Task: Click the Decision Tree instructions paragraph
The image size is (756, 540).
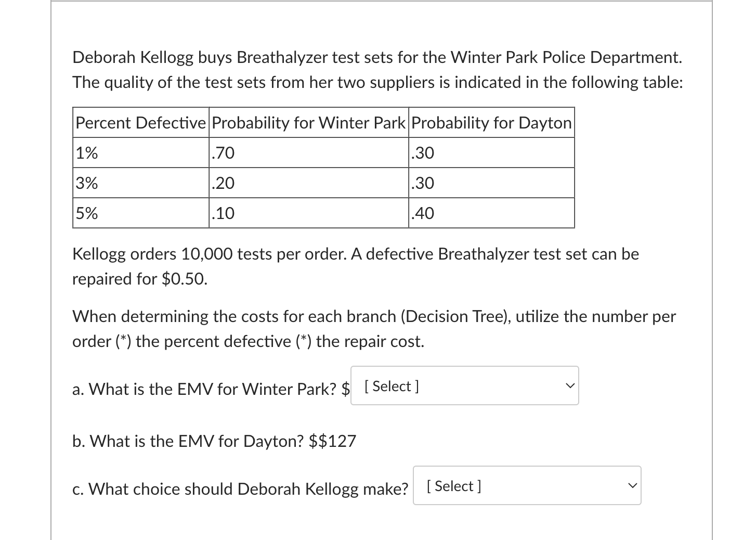Action: (373, 328)
